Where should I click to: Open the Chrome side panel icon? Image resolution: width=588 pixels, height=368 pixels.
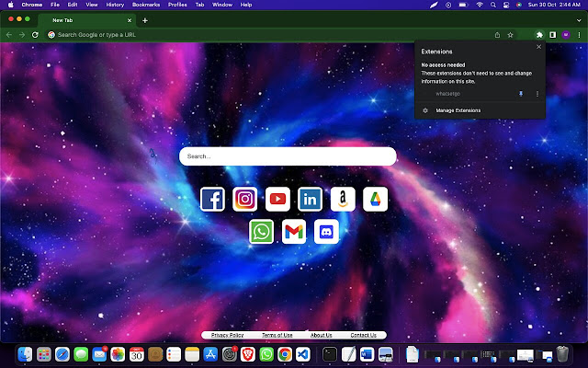553,35
